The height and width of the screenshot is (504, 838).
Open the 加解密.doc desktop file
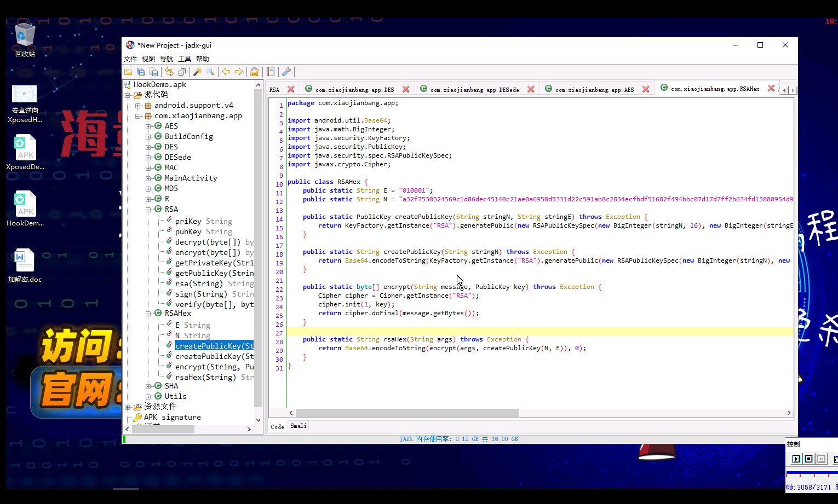[x=25, y=265]
